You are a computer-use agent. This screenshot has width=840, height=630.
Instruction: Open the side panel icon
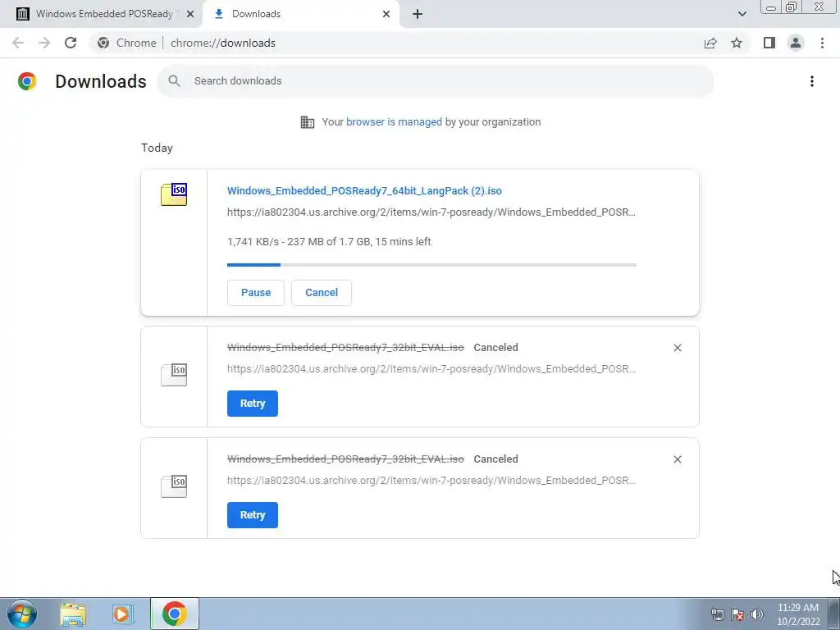coord(769,43)
